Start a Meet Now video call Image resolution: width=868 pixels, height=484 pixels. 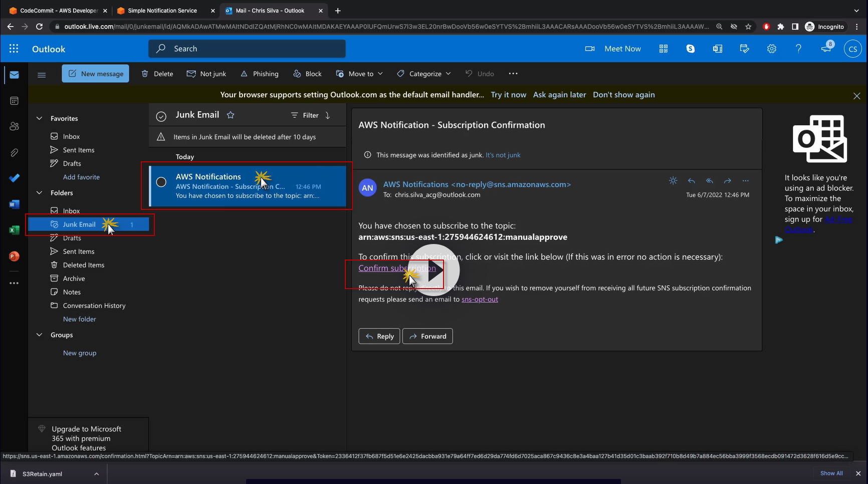[x=613, y=49]
